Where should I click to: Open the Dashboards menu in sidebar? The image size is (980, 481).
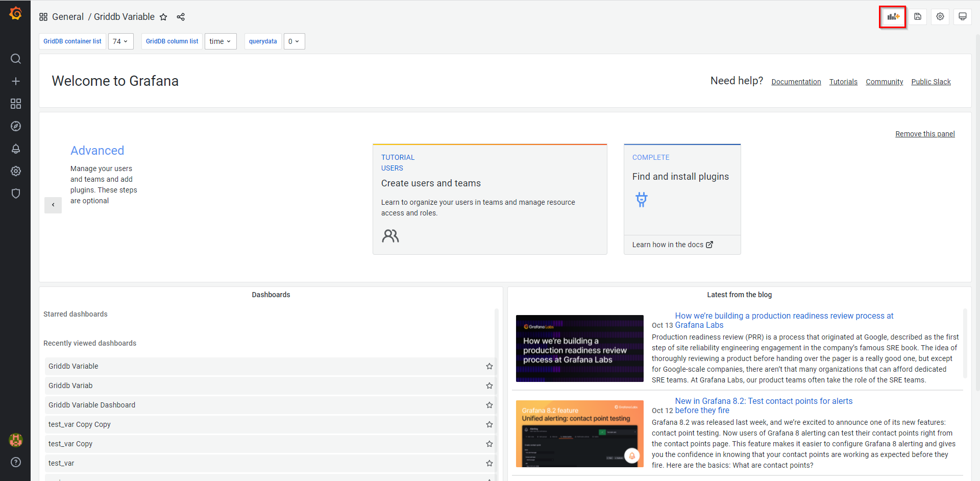(16, 104)
